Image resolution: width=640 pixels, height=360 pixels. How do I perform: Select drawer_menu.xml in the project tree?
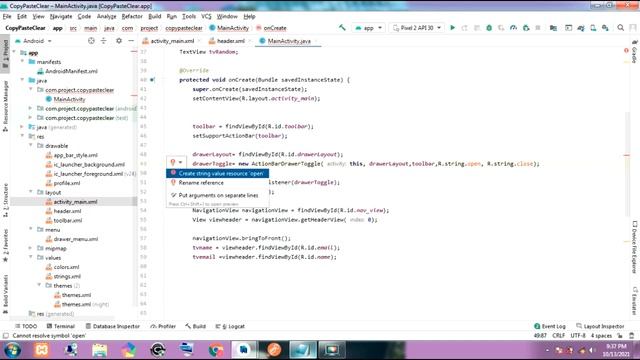tap(76, 239)
